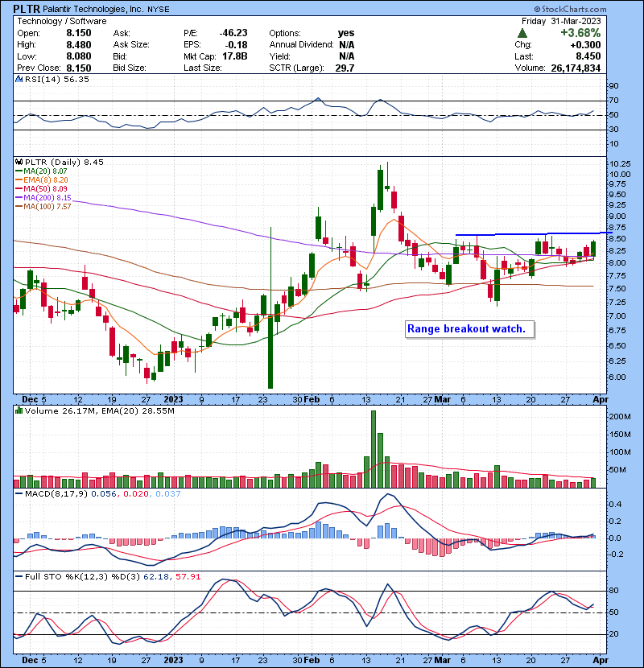Click the Technology / Software sector label

tap(62, 21)
